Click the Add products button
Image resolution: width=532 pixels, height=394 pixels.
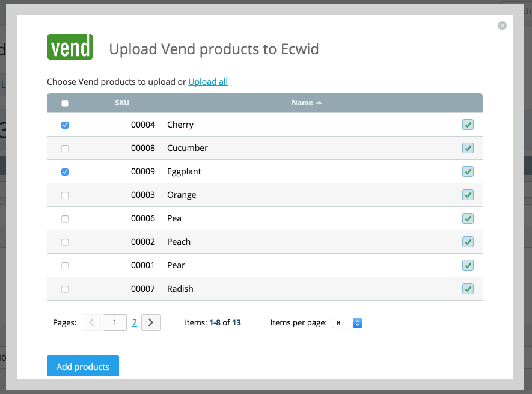[83, 366]
